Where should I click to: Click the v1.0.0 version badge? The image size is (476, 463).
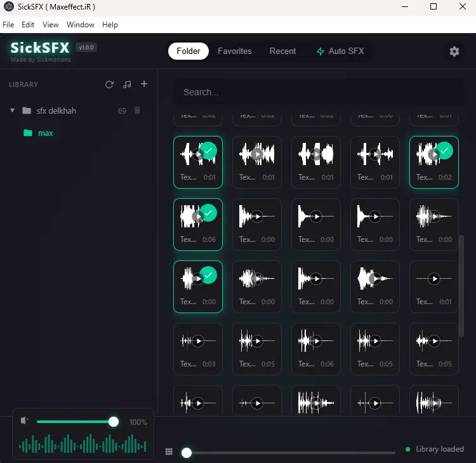point(86,48)
